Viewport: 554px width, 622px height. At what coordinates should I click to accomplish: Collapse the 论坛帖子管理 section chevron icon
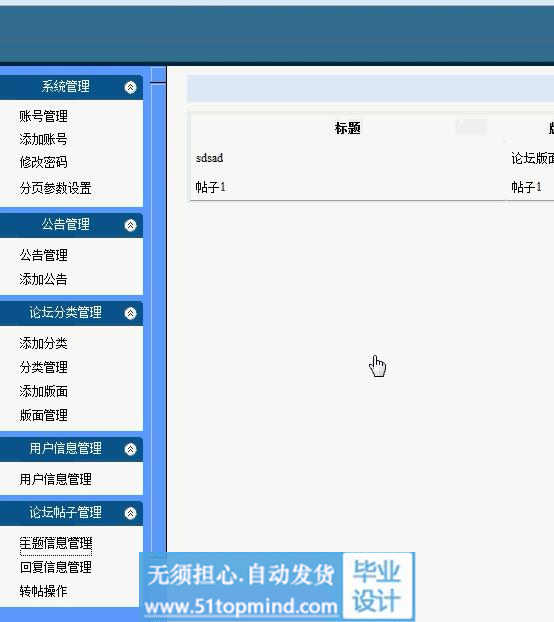tap(130, 513)
